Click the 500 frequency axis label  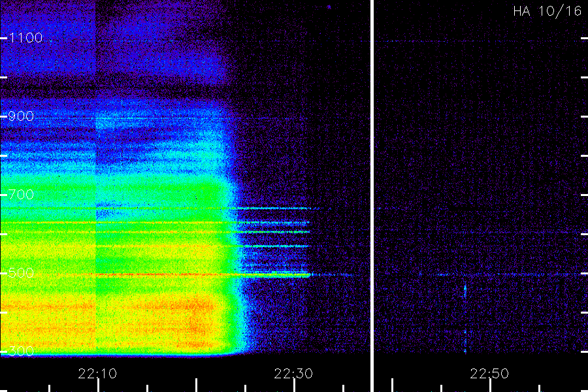[x=21, y=272]
